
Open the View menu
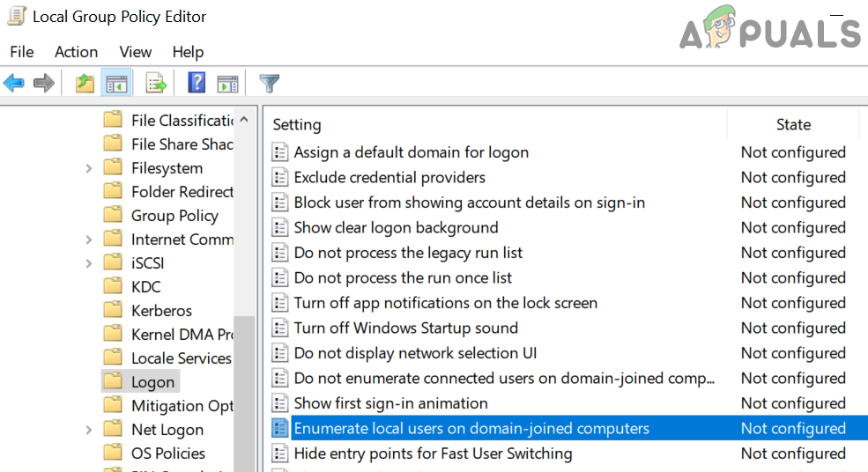(136, 52)
